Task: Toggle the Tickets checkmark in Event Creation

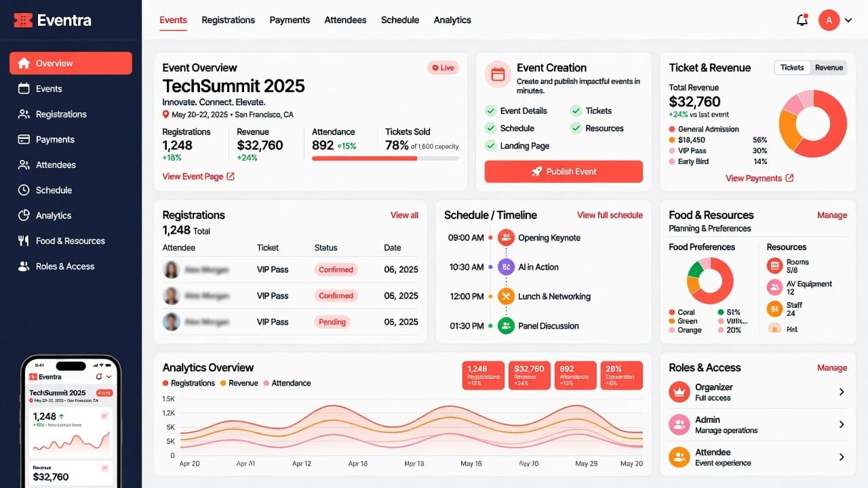Action: [576, 110]
